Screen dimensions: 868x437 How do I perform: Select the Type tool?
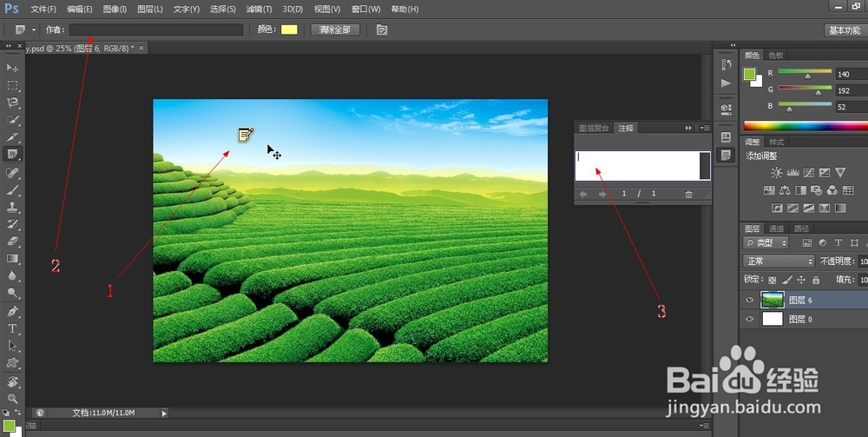coord(12,328)
